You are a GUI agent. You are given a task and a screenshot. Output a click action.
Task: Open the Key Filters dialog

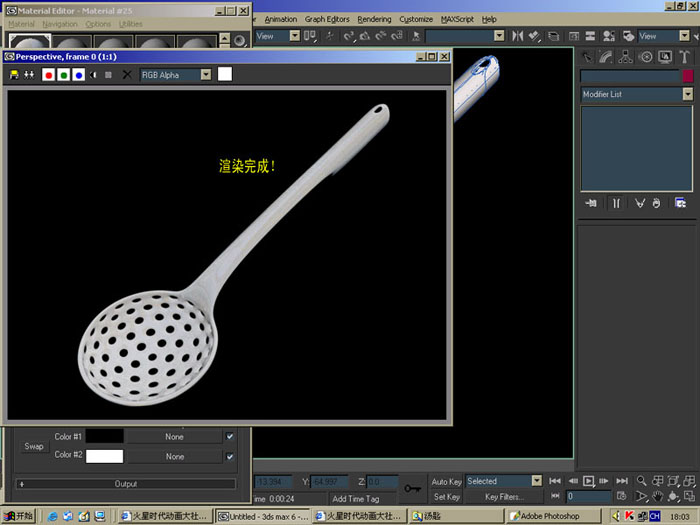click(504, 496)
